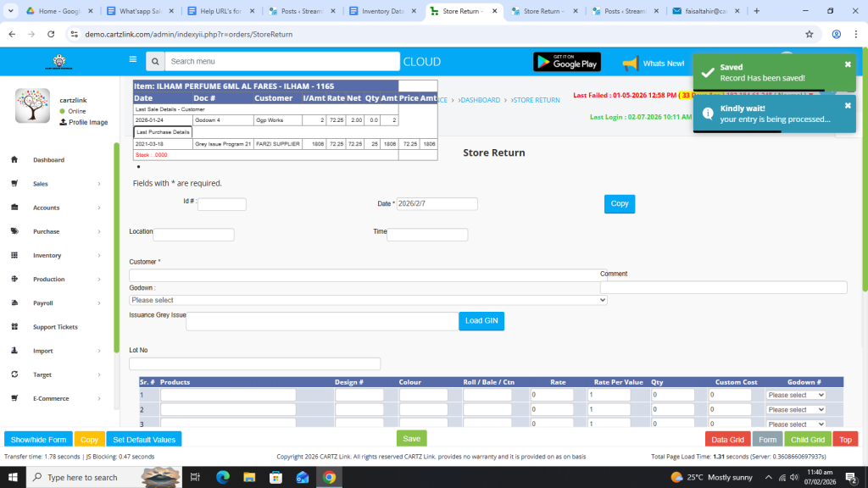Click the Data Grid button
Screen dimensions: 868x488
(x=727, y=440)
